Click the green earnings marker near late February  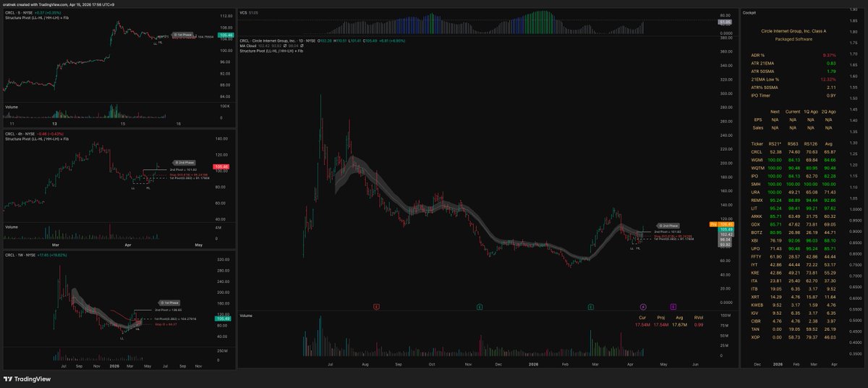pyautogui.click(x=591, y=307)
